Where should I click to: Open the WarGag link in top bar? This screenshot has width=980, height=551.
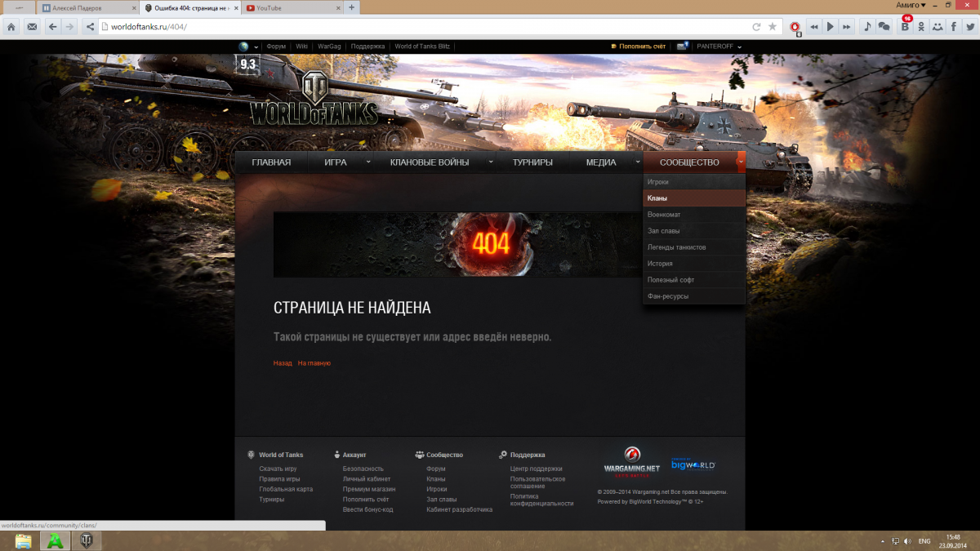329,47
